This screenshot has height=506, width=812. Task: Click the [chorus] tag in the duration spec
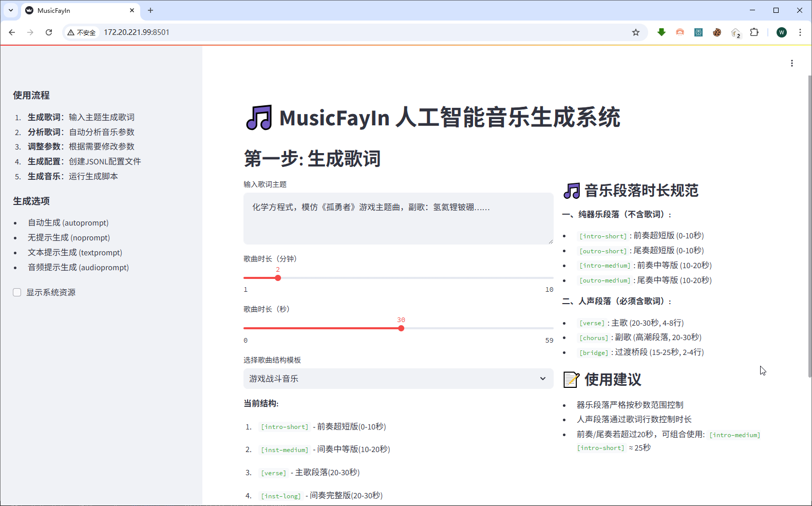point(594,338)
